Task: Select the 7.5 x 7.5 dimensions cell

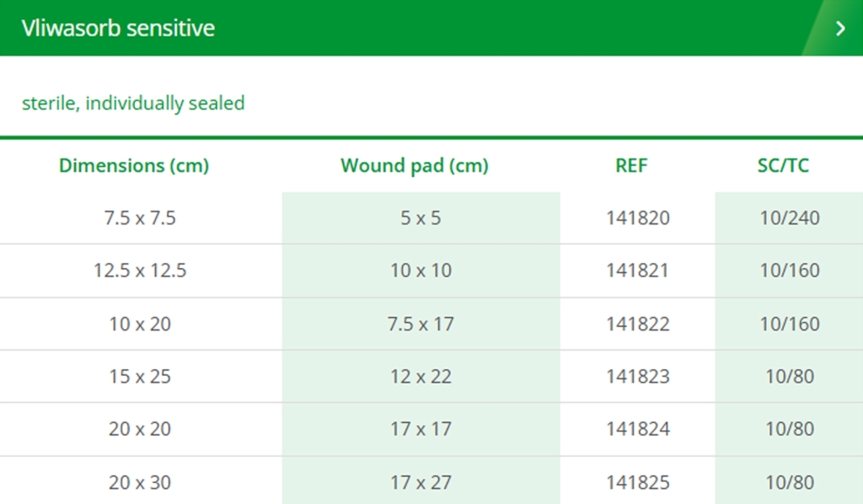Action: pyautogui.click(x=140, y=218)
